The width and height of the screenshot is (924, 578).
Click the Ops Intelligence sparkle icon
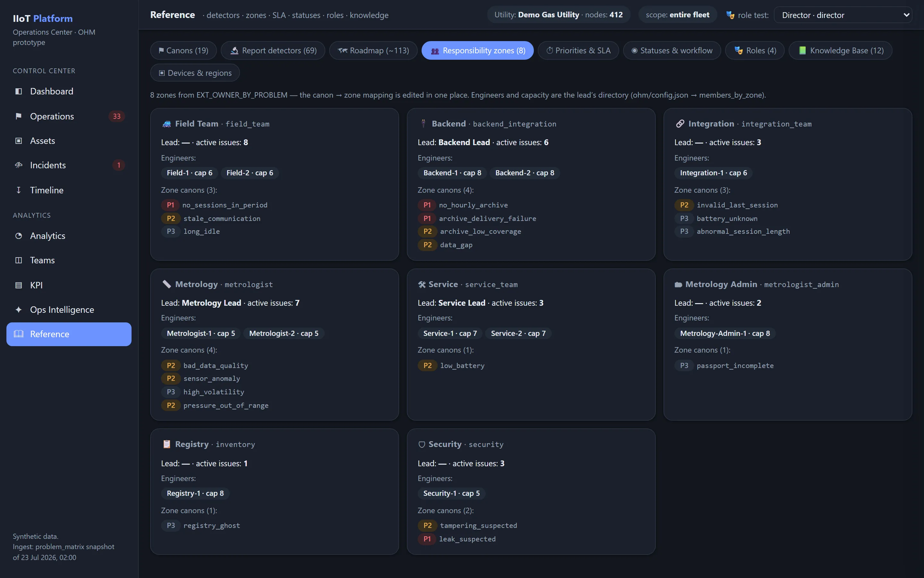click(x=18, y=310)
